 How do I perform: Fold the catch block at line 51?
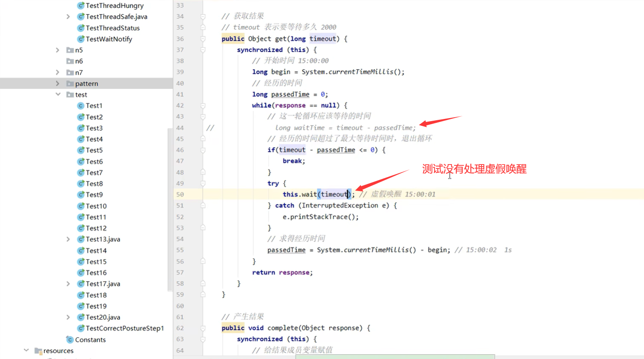(203, 205)
